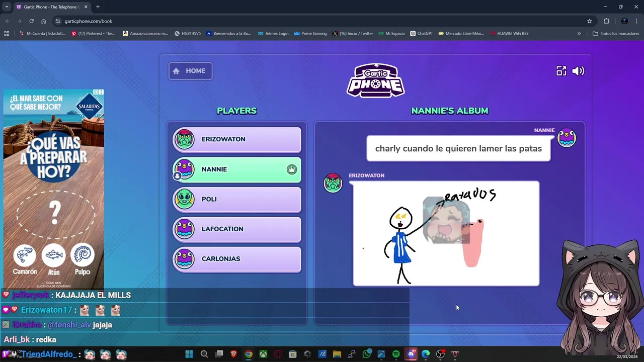Open Opera GX from the taskbar

point(278,354)
